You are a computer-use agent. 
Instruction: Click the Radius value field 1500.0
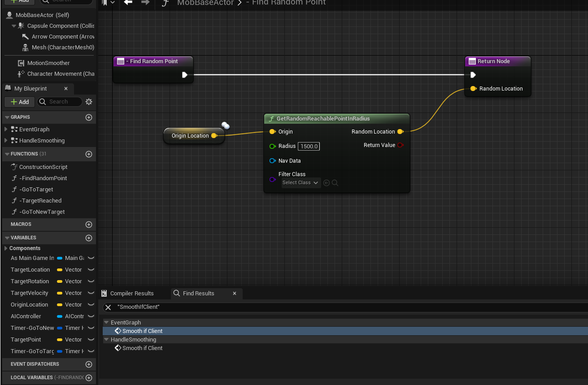click(309, 146)
